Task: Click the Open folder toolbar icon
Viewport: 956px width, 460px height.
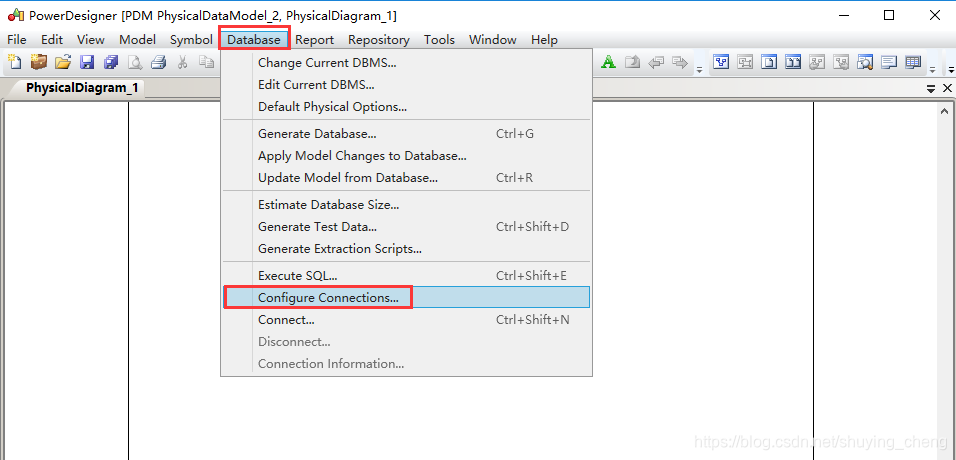Action: (x=63, y=62)
